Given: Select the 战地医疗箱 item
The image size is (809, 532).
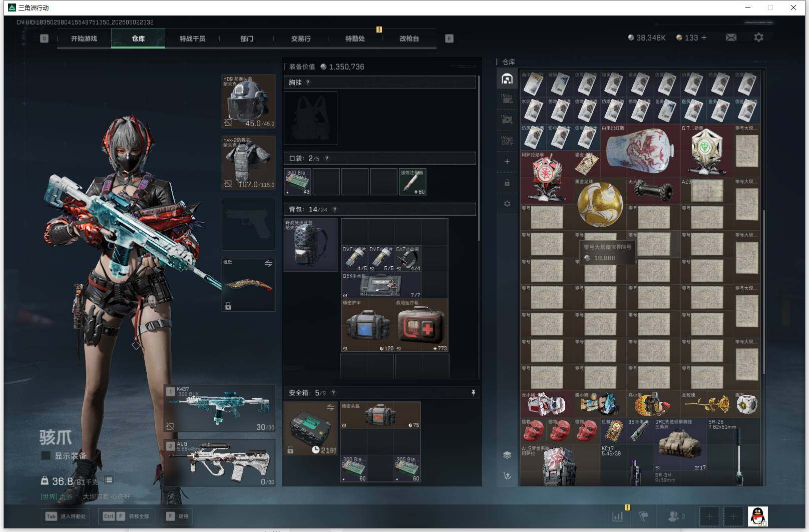Looking at the screenshot, I should [422, 325].
